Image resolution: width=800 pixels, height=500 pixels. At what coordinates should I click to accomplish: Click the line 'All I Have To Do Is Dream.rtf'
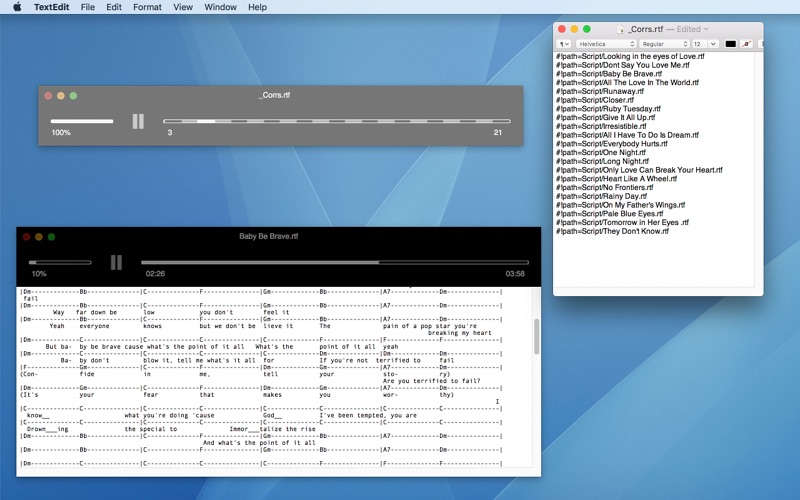[x=627, y=135]
